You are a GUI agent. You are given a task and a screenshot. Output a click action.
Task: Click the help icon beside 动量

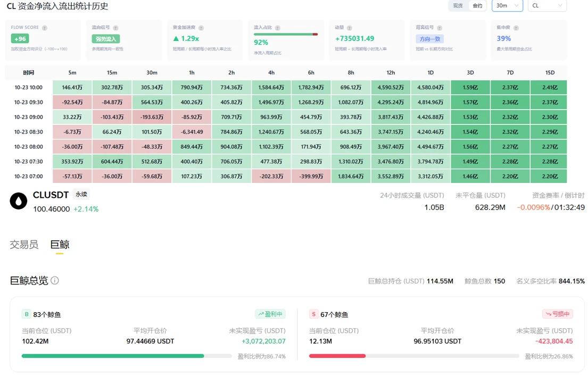350,28
